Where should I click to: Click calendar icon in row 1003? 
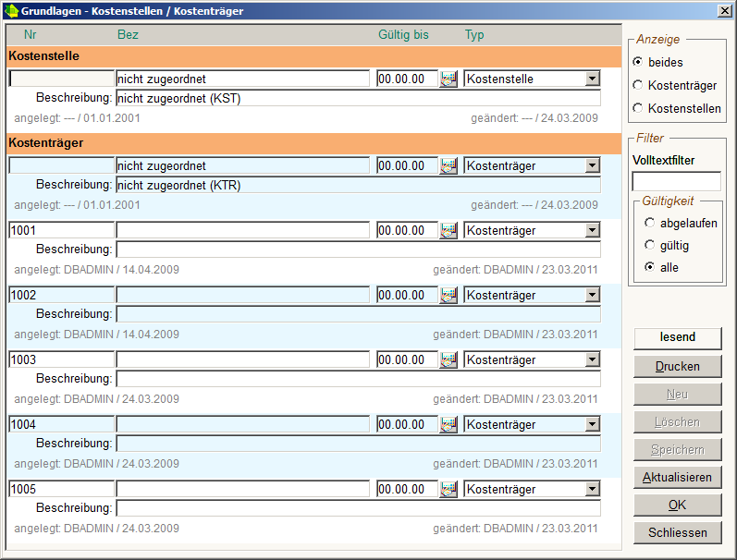448,360
